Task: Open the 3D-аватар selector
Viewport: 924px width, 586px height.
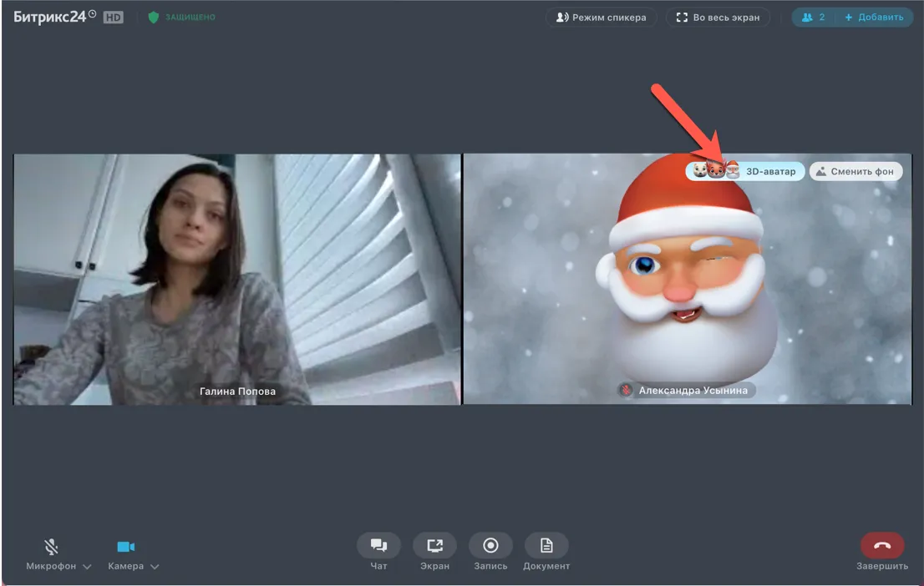Action: tap(745, 171)
